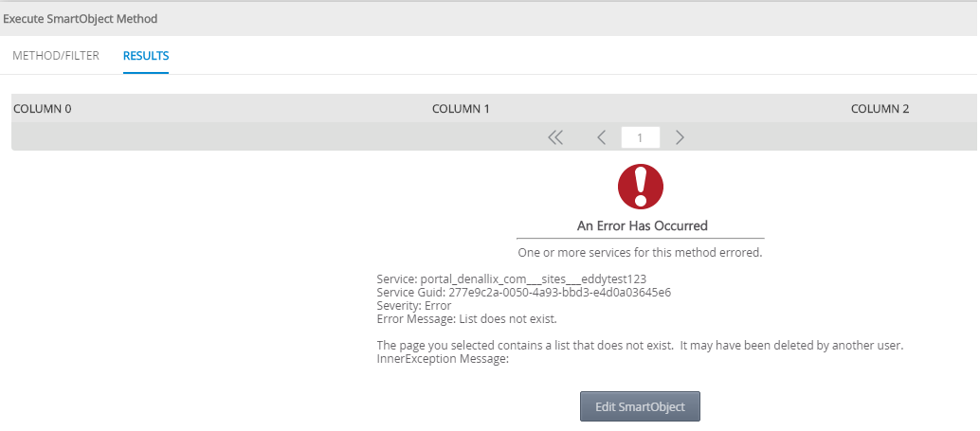The height and width of the screenshot is (431, 980).
Task: Click 'One or more services' message
Action: click(640, 253)
